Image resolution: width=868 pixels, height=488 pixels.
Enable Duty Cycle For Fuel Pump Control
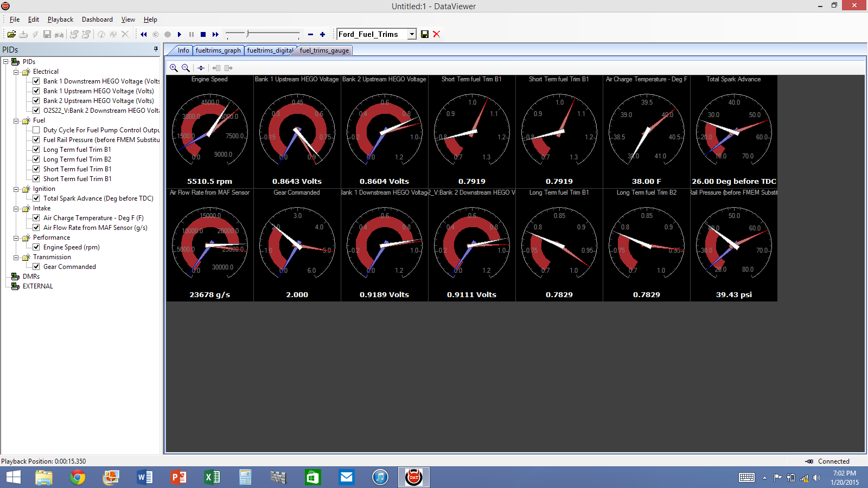click(36, 130)
